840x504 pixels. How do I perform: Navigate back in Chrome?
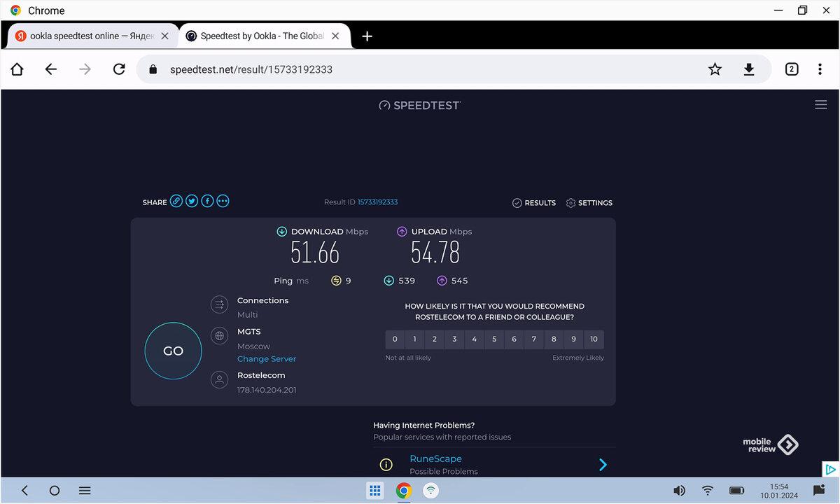50,69
